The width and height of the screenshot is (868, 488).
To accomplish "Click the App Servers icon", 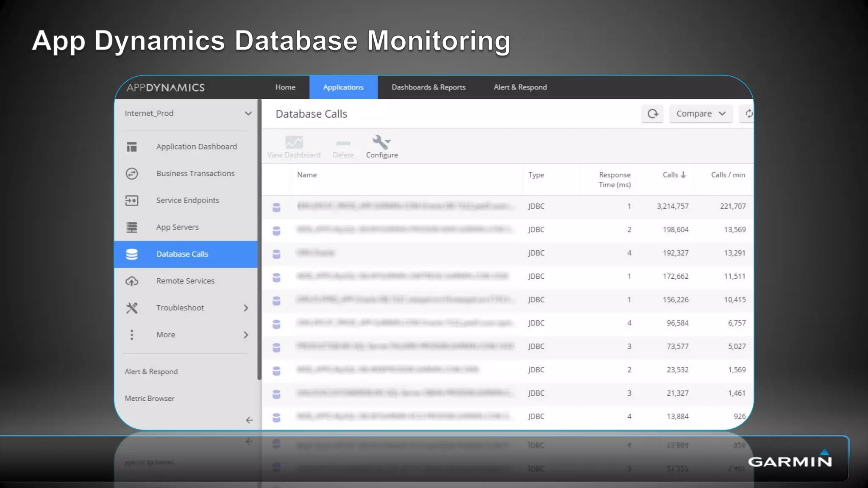I will [132, 227].
